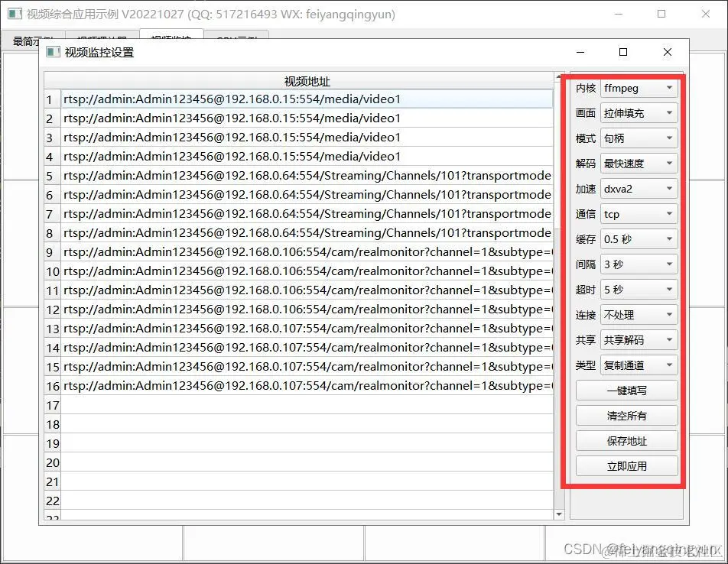Open the 解码 dropdown showing 最快速度
The width and height of the screenshot is (728, 564).
pyautogui.click(x=639, y=164)
